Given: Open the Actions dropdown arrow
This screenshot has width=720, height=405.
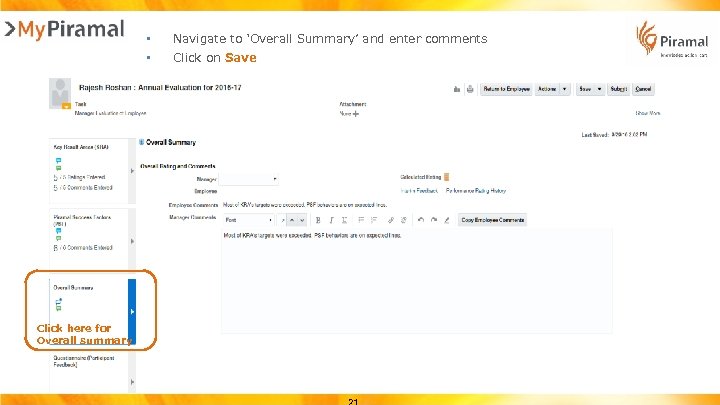Looking at the screenshot, I should tap(564, 89).
